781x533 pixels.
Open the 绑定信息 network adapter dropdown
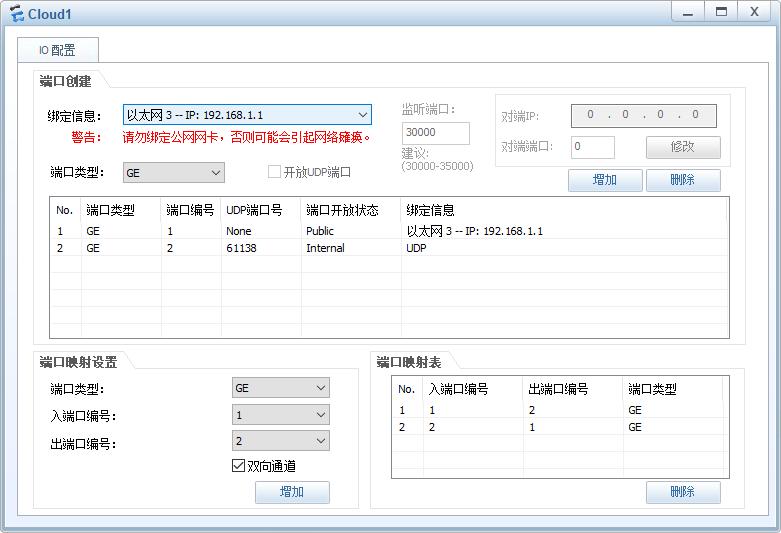(x=247, y=115)
